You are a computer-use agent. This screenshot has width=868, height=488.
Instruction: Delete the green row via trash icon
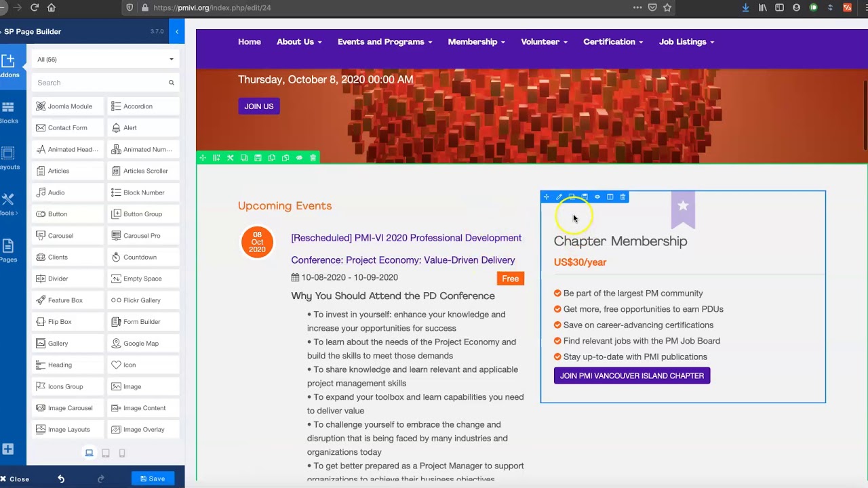click(x=313, y=158)
